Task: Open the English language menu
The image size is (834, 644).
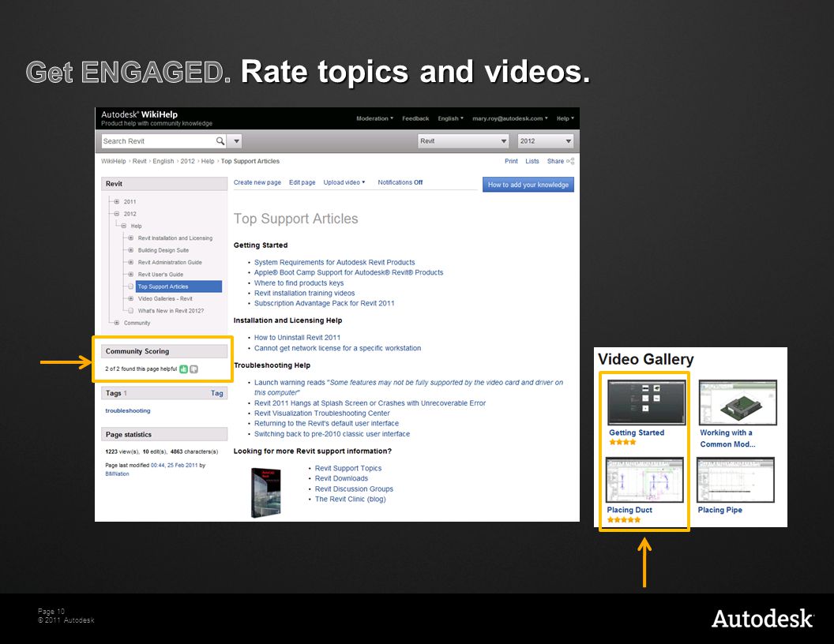Action: coord(450,118)
